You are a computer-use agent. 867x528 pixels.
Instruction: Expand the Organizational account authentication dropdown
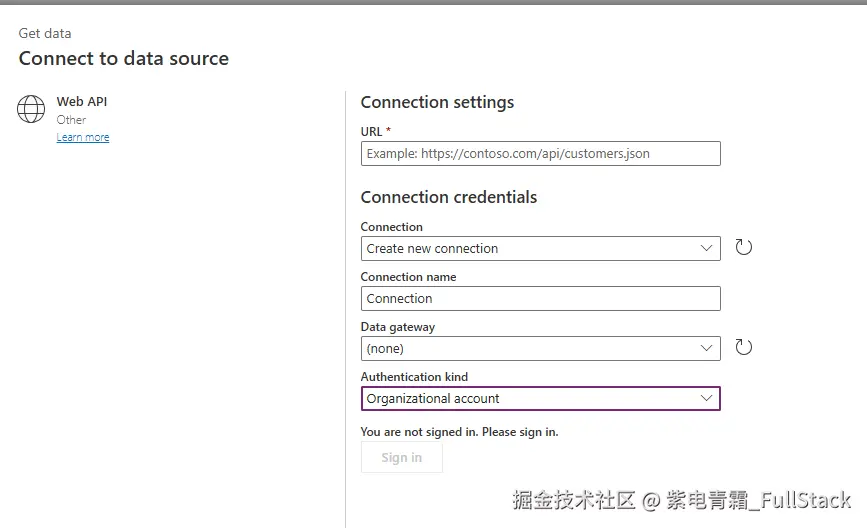click(540, 398)
